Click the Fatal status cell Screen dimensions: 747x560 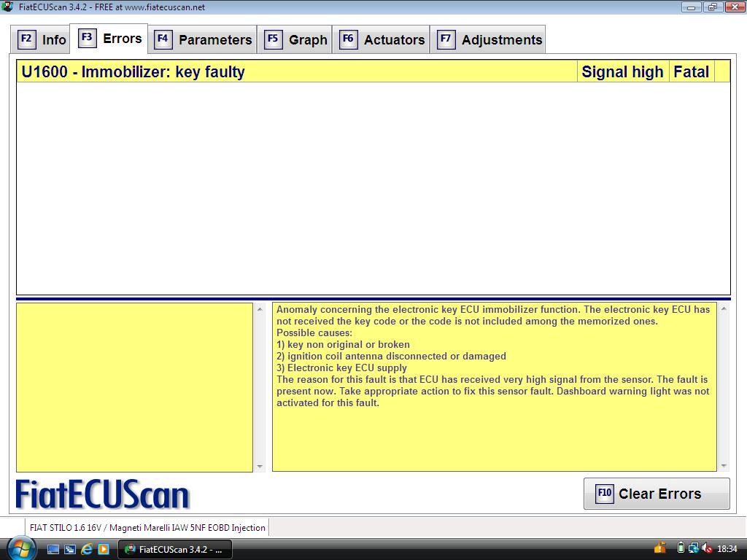click(x=692, y=71)
